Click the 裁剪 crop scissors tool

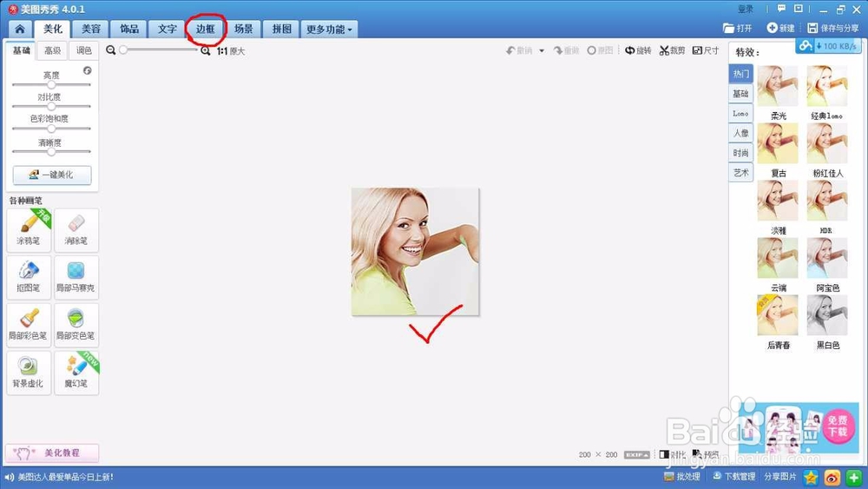672,50
